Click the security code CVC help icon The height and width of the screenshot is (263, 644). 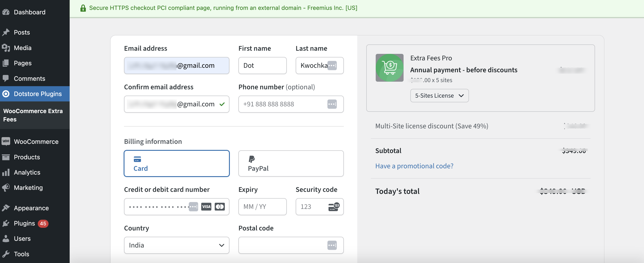coord(334,206)
